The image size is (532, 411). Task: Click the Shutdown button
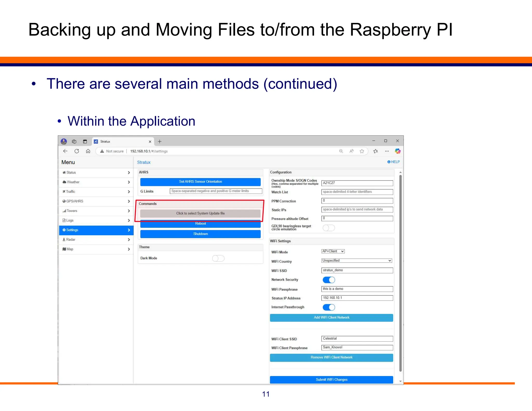tap(200, 234)
